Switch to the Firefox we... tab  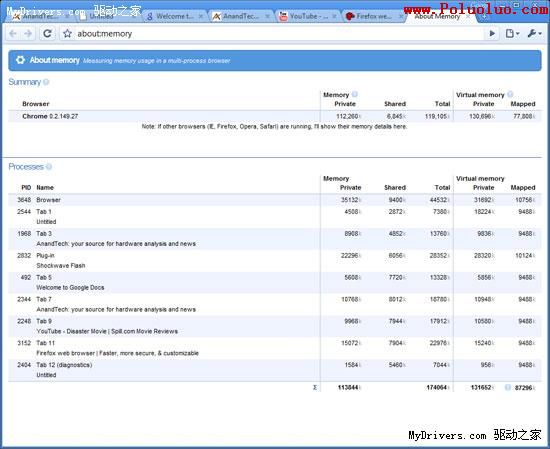point(374,16)
